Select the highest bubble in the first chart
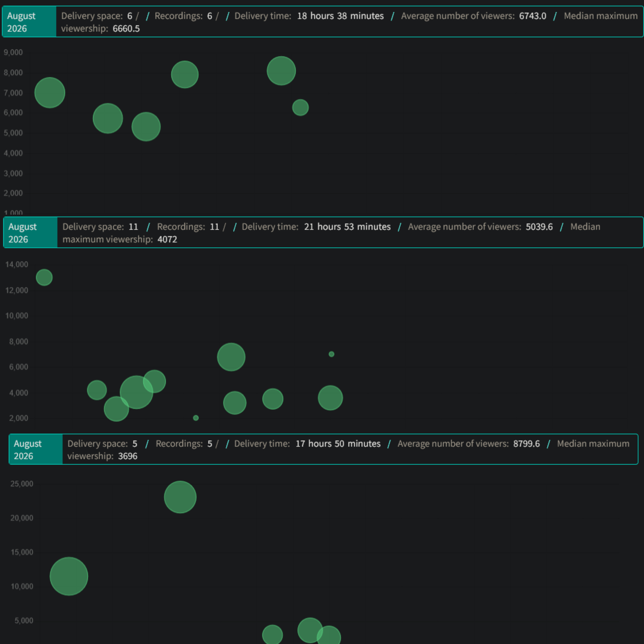The image size is (644, 644). [x=281, y=71]
